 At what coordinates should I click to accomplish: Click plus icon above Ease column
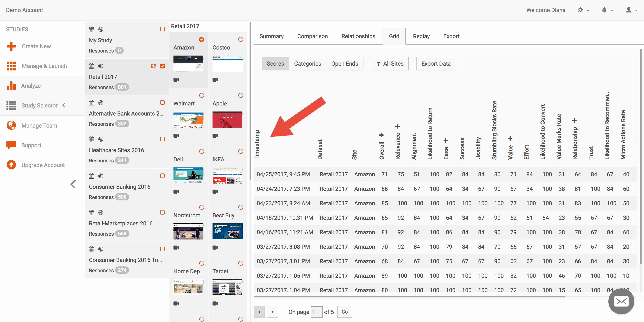tap(446, 140)
